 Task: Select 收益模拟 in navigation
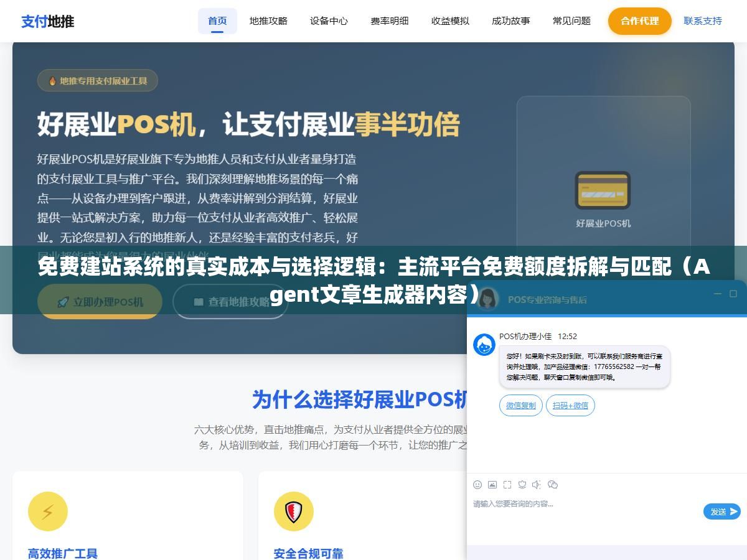tap(450, 21)
